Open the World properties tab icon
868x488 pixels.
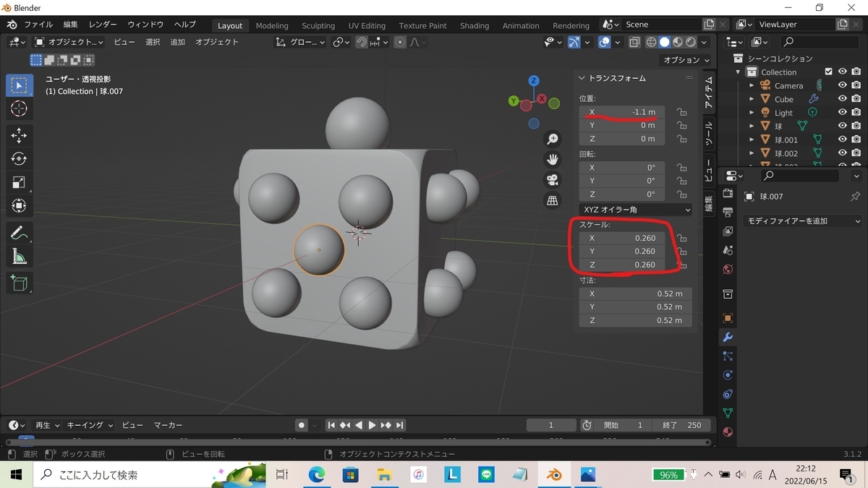(x=728, y=269)
